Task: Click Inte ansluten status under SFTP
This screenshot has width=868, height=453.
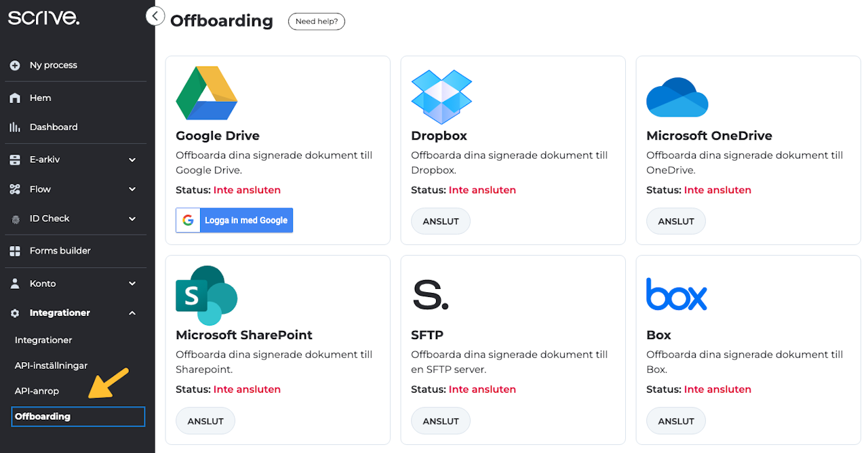Action: (x=482, y=389)
